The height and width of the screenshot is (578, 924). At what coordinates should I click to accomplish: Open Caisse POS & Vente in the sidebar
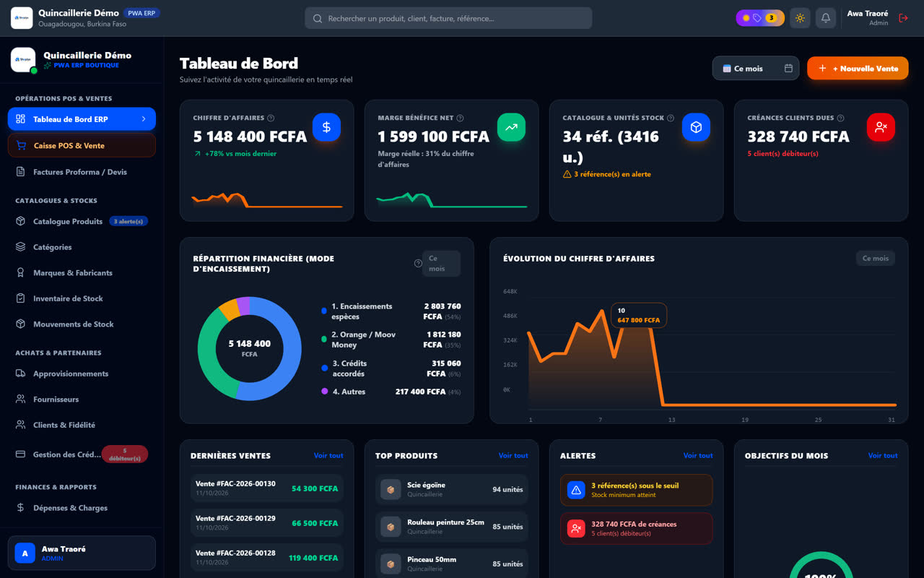point(82,145)
